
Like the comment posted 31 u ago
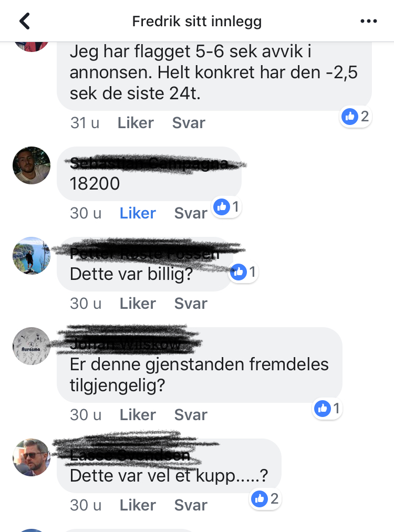(x=136, y=123)
